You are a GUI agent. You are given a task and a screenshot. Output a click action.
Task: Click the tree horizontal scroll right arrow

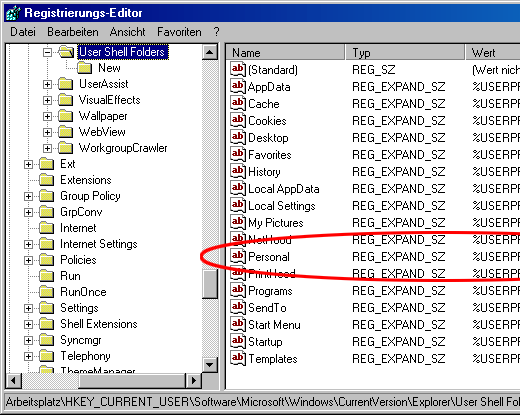tap(193, 380)
